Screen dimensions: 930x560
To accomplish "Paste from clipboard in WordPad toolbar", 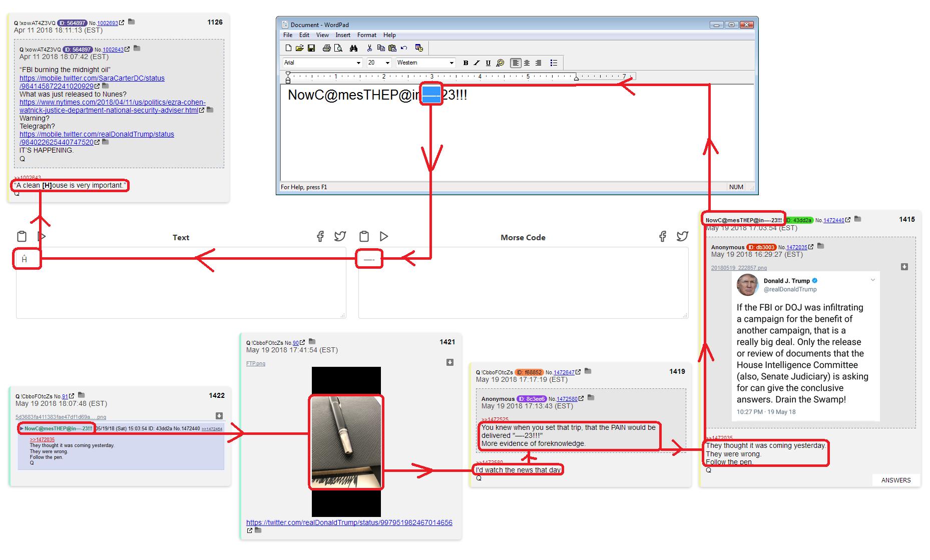I will [x=392, y=48].
